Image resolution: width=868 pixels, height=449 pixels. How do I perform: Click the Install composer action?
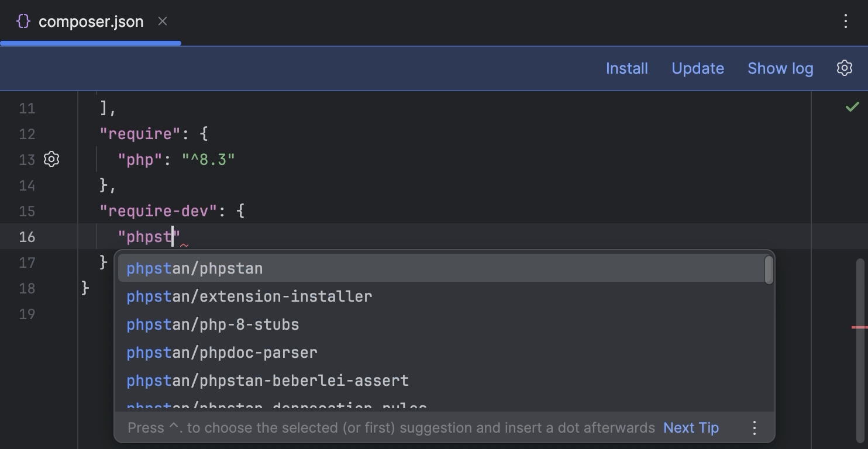(x=626, y=68)
